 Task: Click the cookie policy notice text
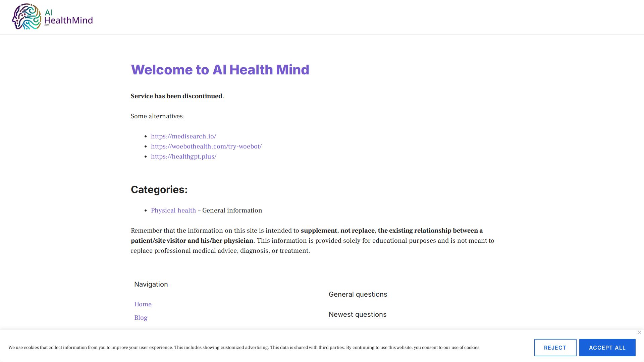(244, 348)
